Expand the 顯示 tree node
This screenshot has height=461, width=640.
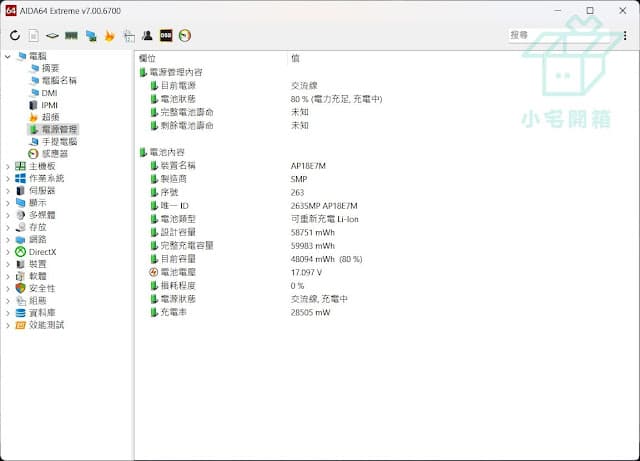click(7, 203)
